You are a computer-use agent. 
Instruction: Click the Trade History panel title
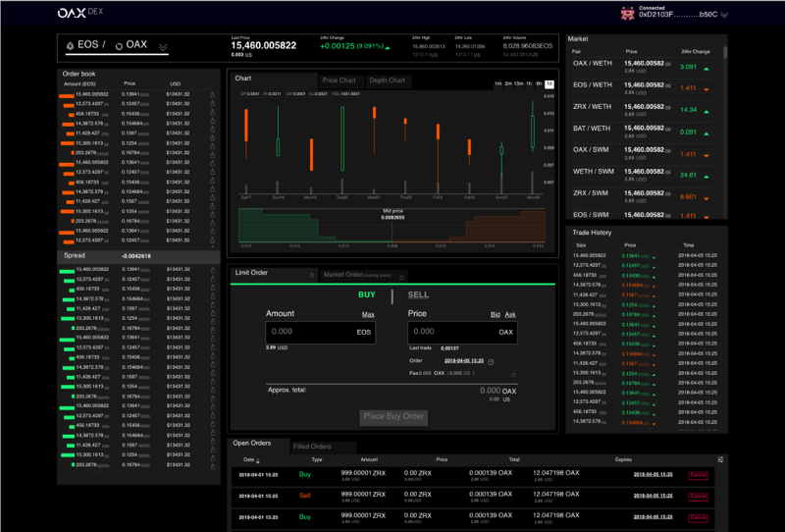pos(592,233)
